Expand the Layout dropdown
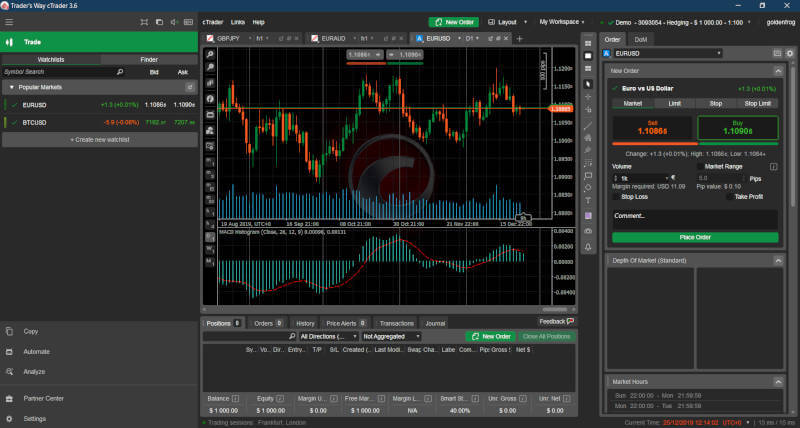The height and width of the screenshot is (428, 800). coord(507,21)
